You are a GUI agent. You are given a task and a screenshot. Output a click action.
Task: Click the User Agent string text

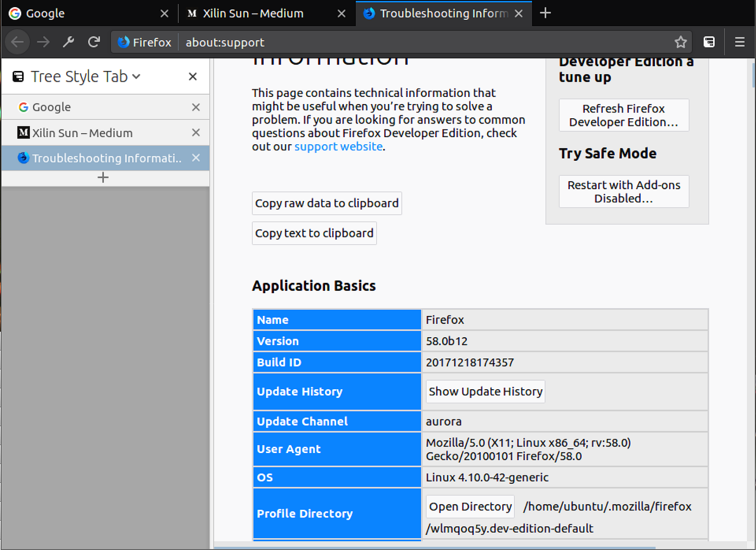[x=528, y=449]
